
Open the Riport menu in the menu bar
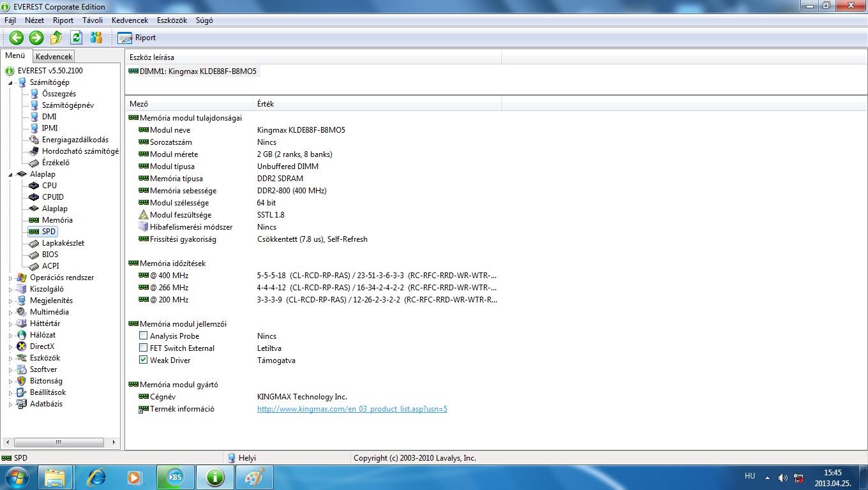(63, 20)
